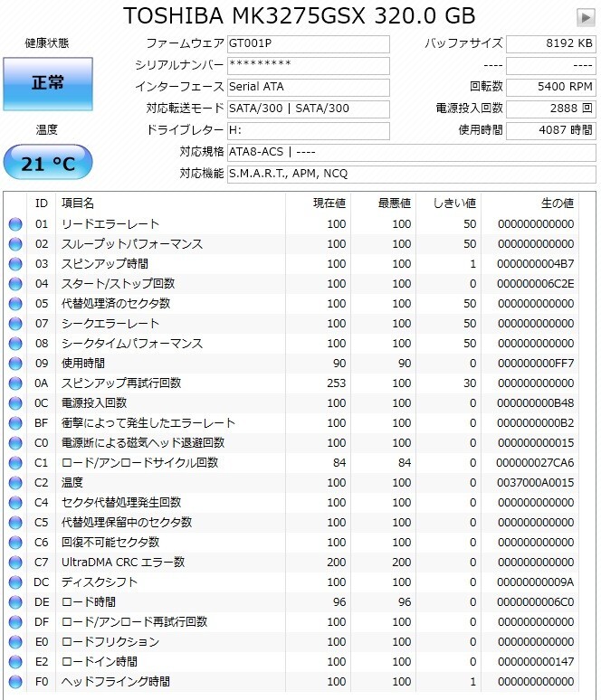Screen dimensions: 601x700
Task: Select the スピンアップ時間 attribute name
Action: tap(105, 264)
